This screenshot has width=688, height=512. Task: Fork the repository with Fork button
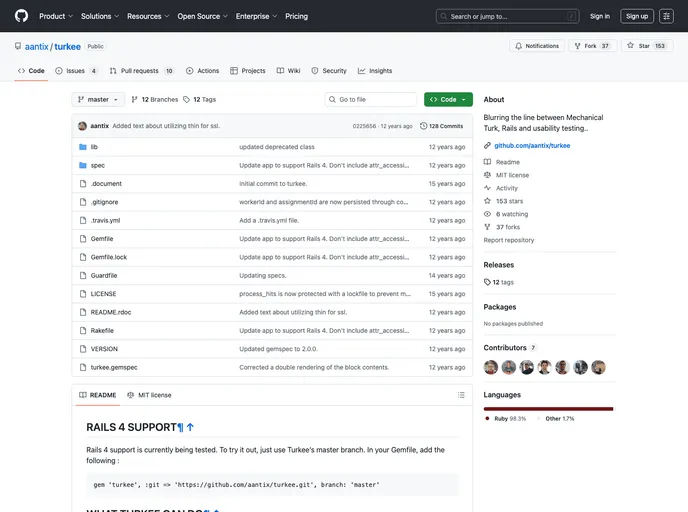pos(592,46)
